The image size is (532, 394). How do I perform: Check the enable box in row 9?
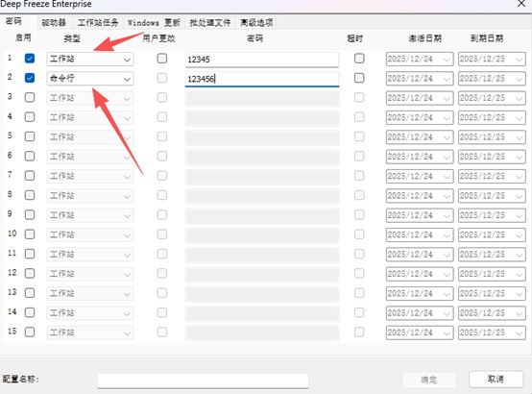tap(30, 214)
